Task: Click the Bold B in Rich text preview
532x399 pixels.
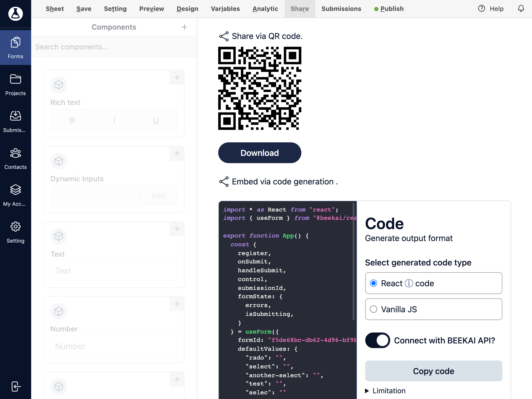Action: pos(72,120)
